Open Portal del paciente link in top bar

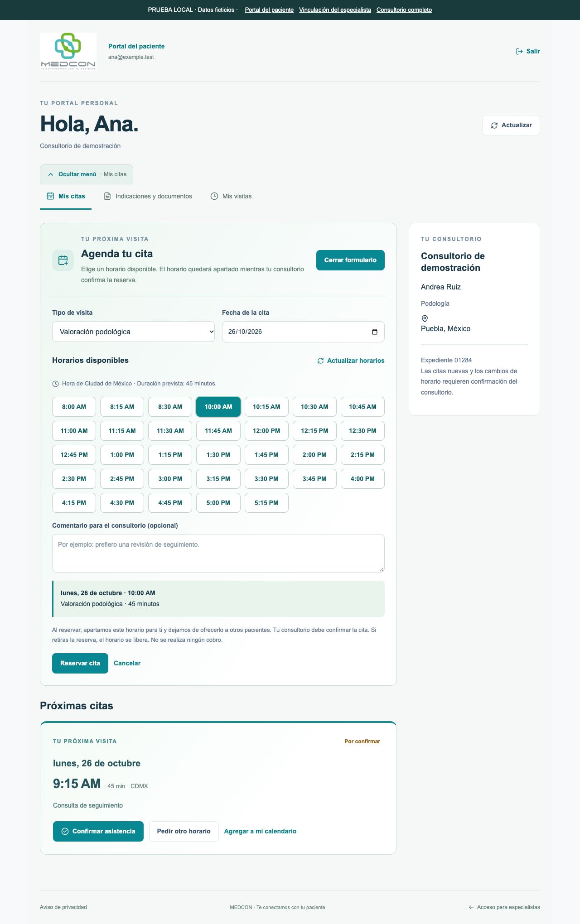point(269,10)
